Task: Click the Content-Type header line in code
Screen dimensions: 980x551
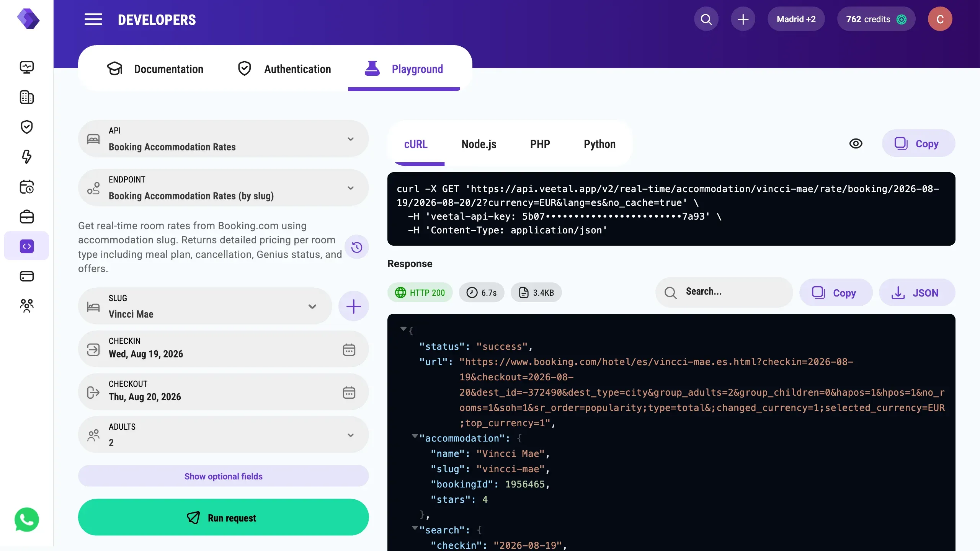Action: pyautogui.click(x=508, y=230)
